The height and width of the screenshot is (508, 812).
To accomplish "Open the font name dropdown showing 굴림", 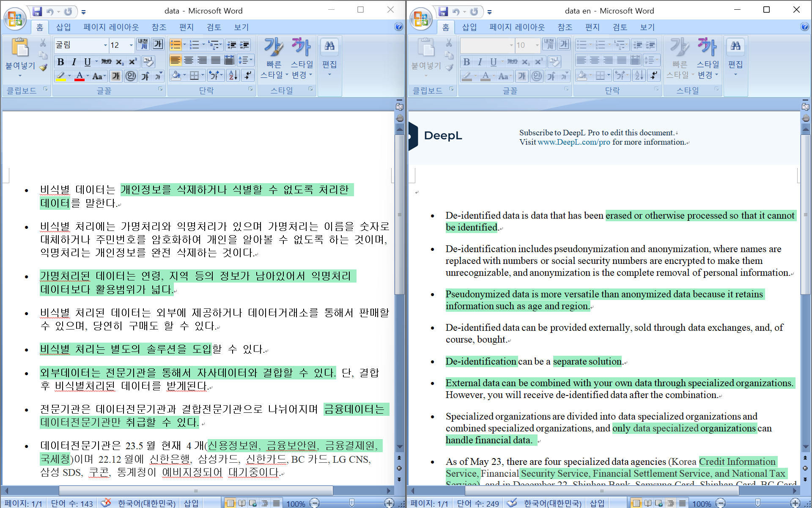I will 105,45.
